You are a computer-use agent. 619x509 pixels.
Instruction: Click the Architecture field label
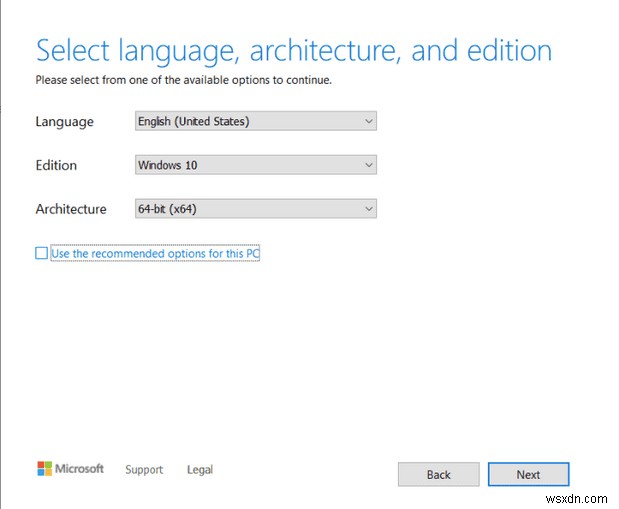click(x=71, y=209)
